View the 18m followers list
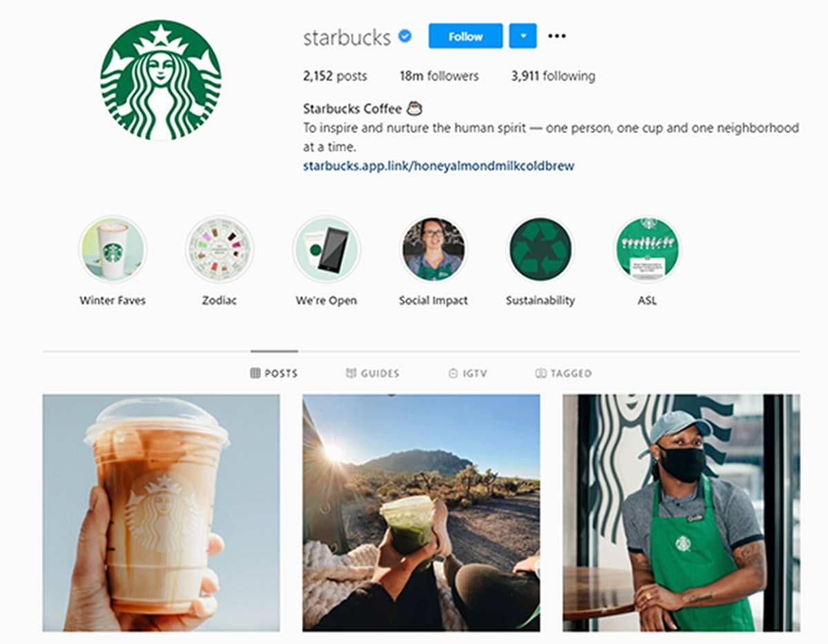828x644 pixels. tap(439, 76)
